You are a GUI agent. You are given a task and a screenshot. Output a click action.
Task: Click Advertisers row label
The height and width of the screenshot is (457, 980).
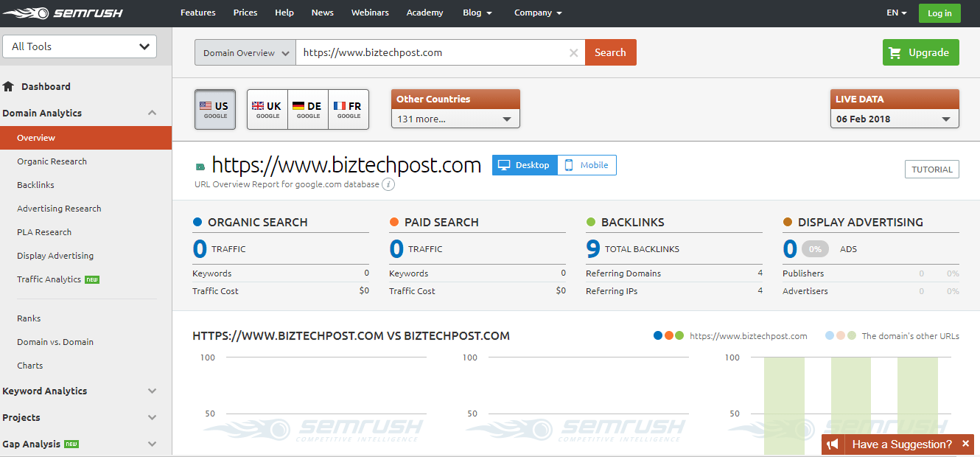[805, 291]
